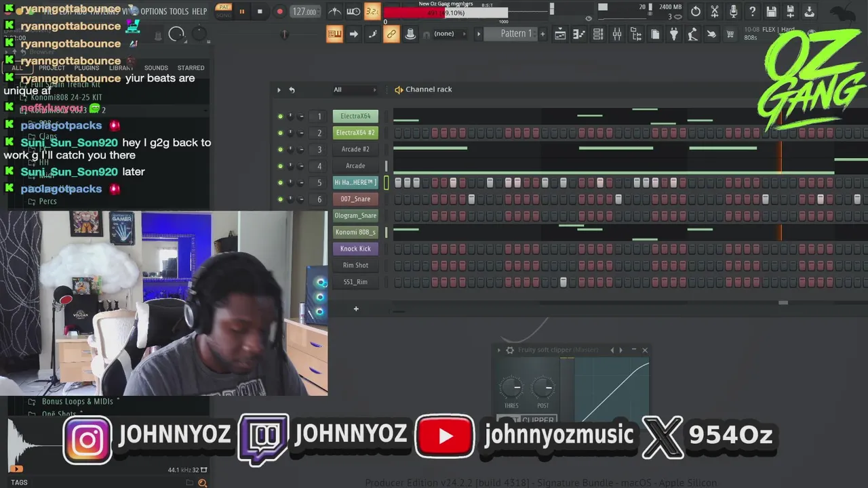Viewport: 868px width, 488px height.
Task: Click the microphone recording icon
Action: point(734,12)
